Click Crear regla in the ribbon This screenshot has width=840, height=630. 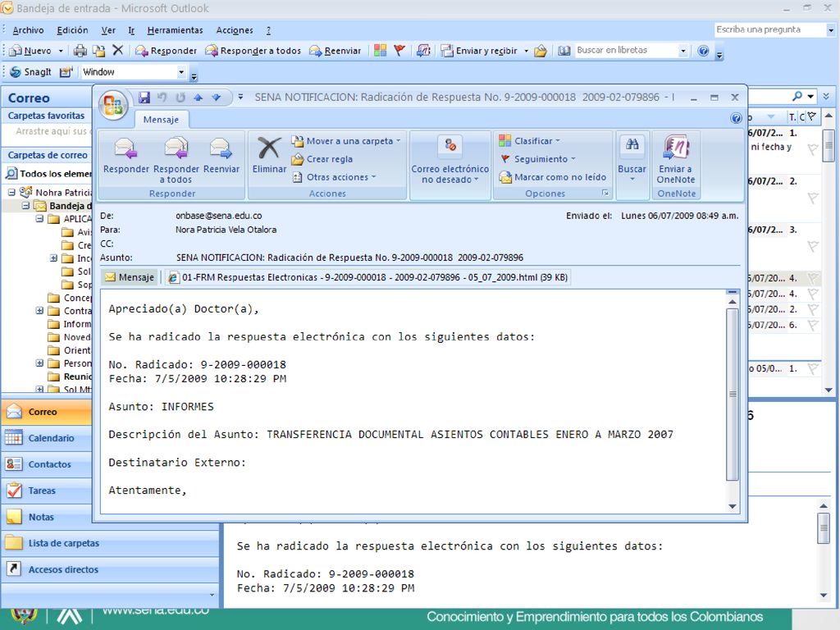click(x=322, y=159)
